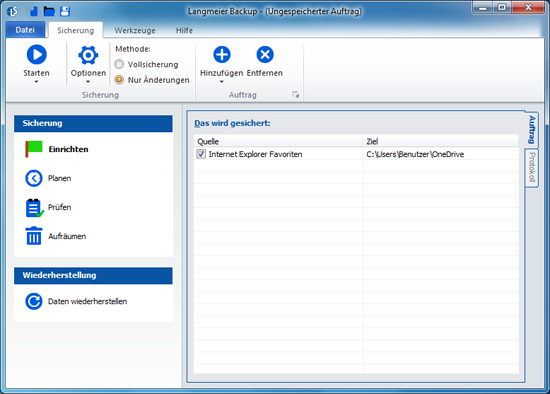Open the Datei menu tab

[25, 30]
